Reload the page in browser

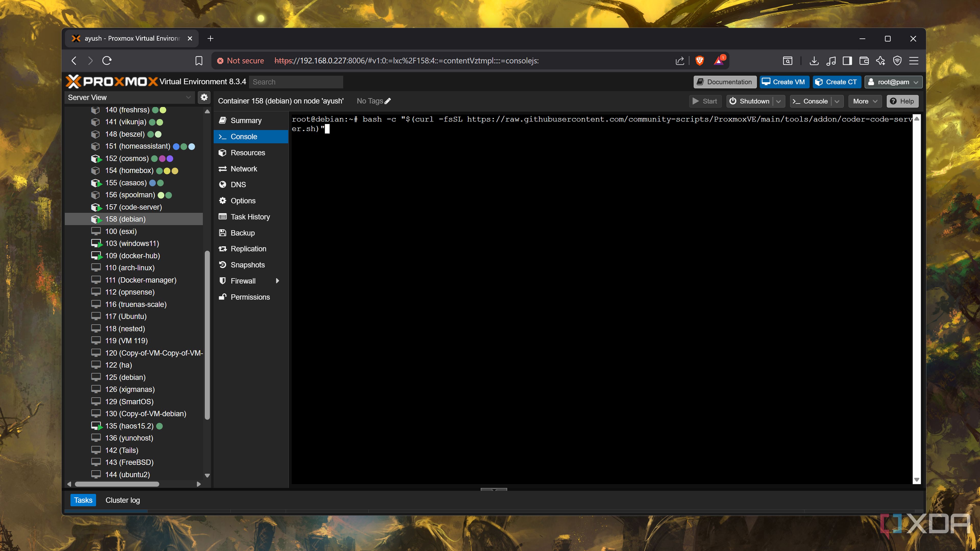[107, 60]
